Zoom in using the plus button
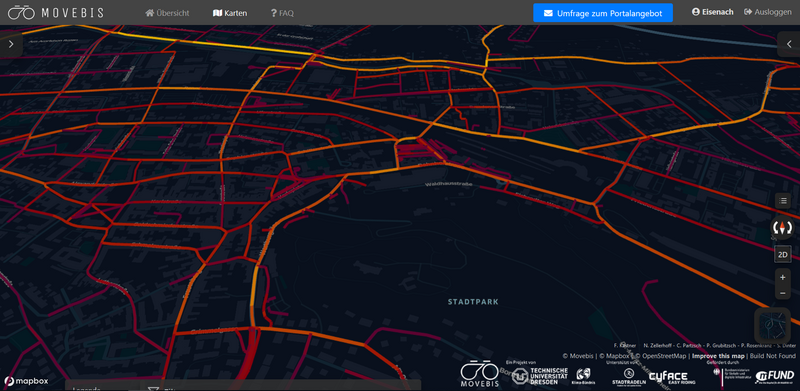Viewport: 800px width, 391px height. pos(783,277)
